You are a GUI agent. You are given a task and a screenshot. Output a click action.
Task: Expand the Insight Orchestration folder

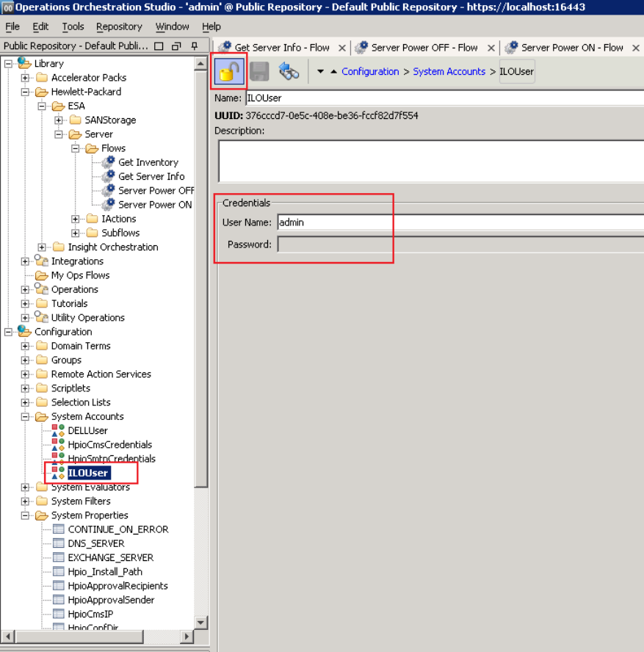43,247
